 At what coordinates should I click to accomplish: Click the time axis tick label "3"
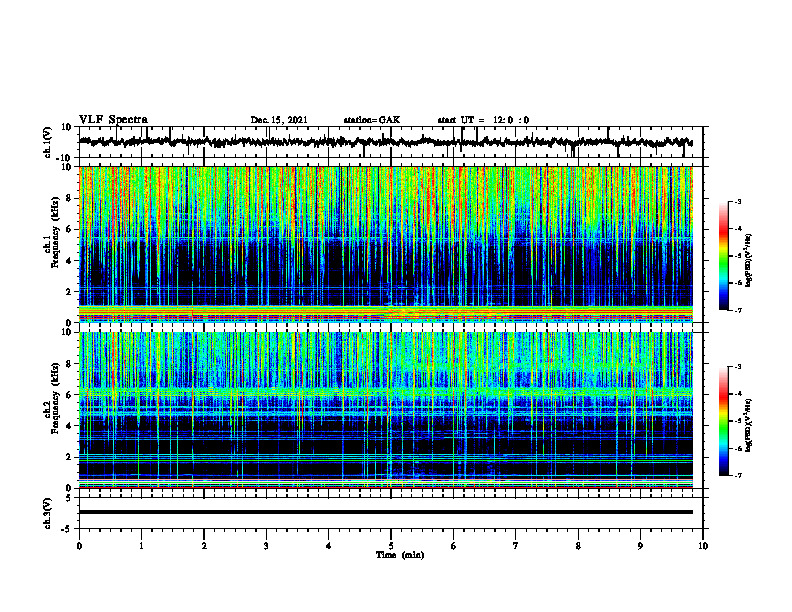coord(266,546)
